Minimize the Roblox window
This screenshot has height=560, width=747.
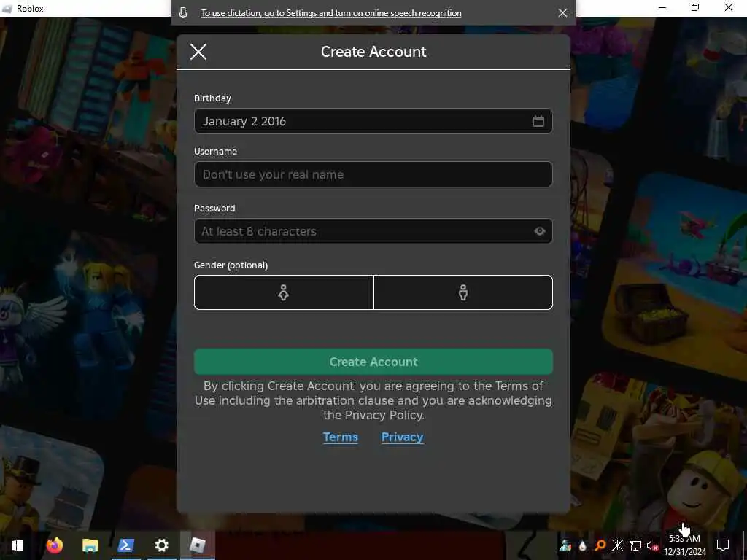(x=662, y=7)
